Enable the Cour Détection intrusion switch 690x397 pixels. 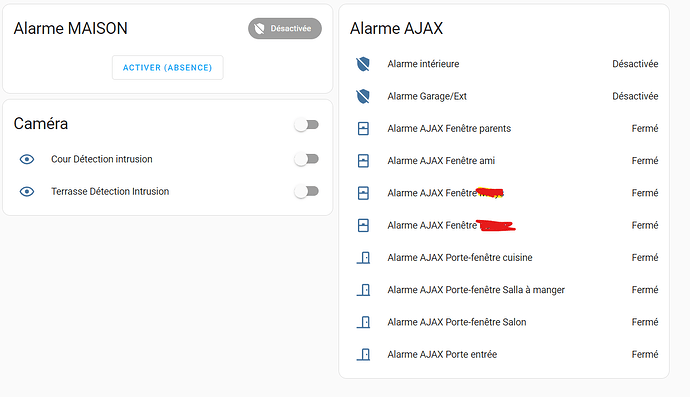coord(307,159)
